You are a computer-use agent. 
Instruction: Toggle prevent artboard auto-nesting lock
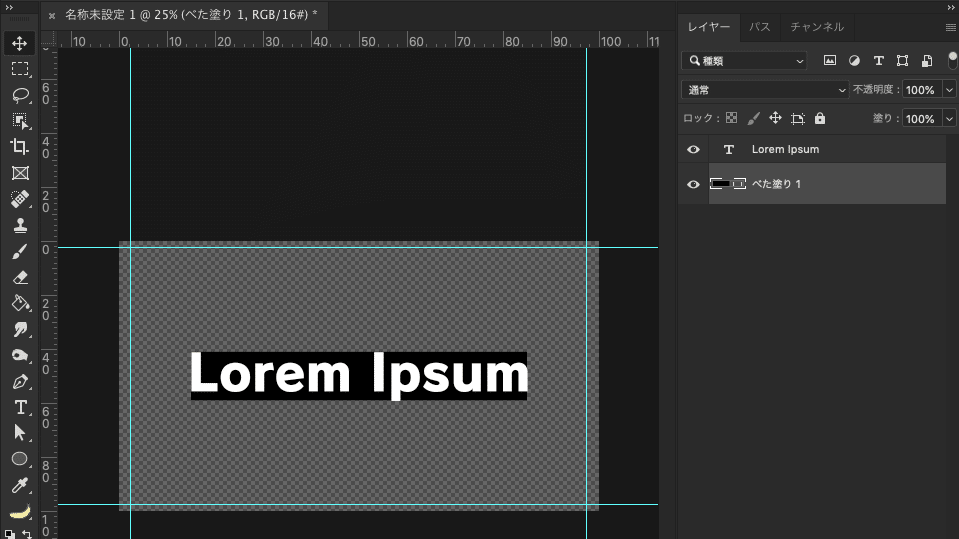click(798, 119)
